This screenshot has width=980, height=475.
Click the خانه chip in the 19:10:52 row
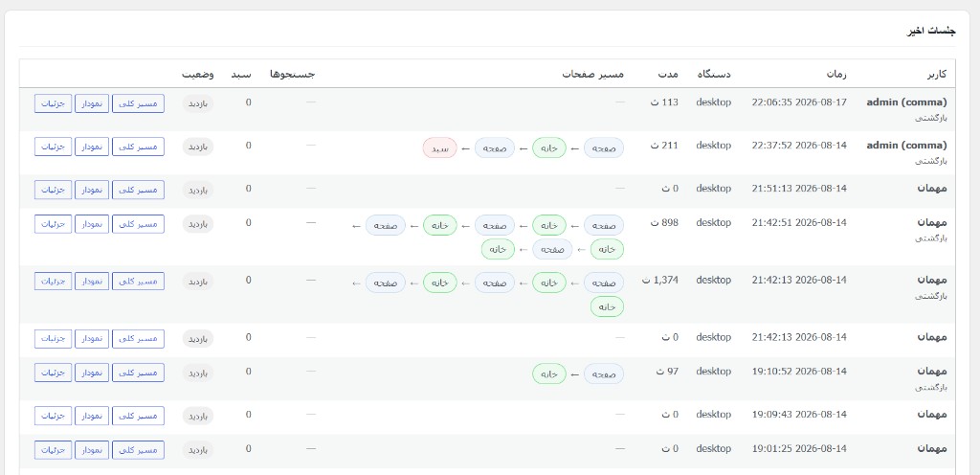click(548, 373)
